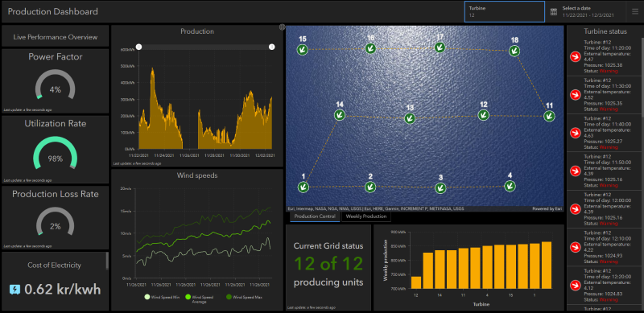Viewport: 644px width, 313px height.
Task: Click the Production Loss Rate 2% gauge
Action: [x=55, y=222]
